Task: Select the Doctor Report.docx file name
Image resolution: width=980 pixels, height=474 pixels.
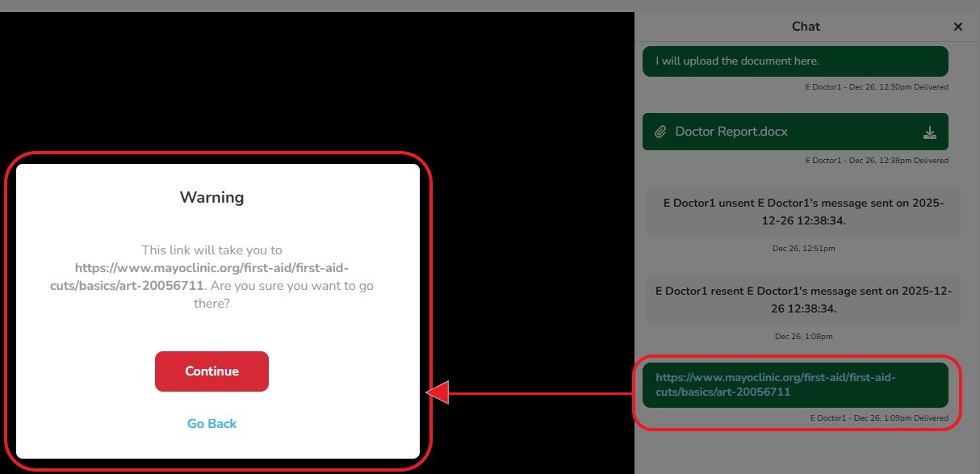Action: pyautogui.click(x=731, y=132)
